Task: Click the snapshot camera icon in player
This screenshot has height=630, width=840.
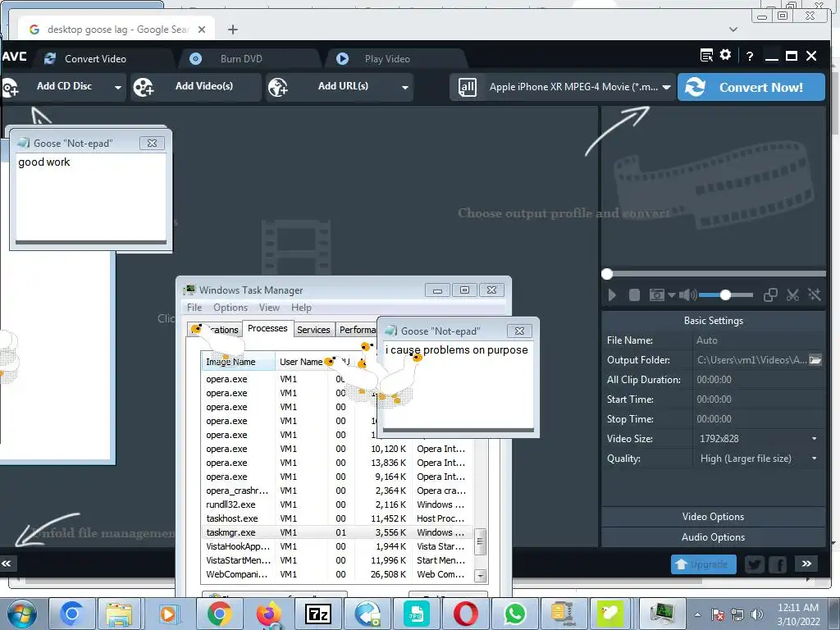Action: click(657, 295)
